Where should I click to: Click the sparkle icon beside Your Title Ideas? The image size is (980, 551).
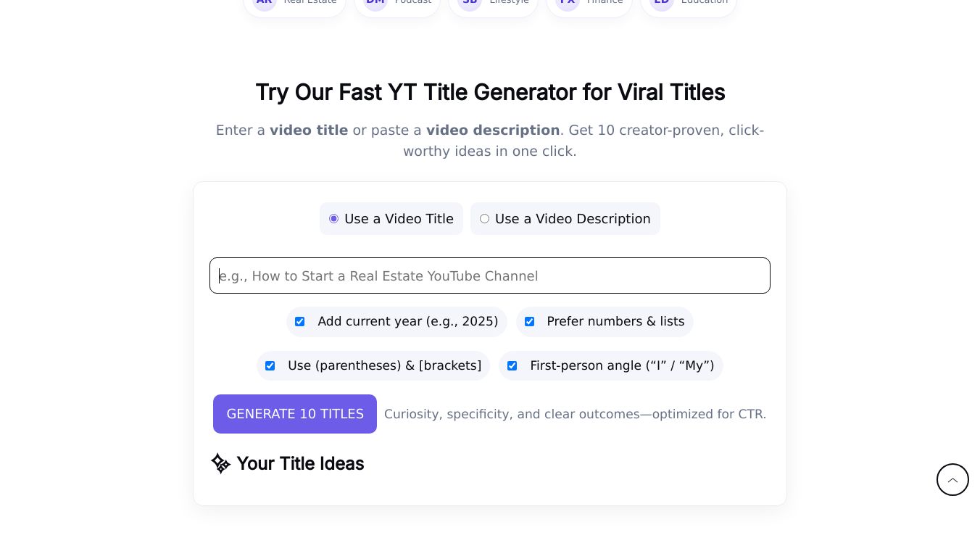(x=220, y=463)
